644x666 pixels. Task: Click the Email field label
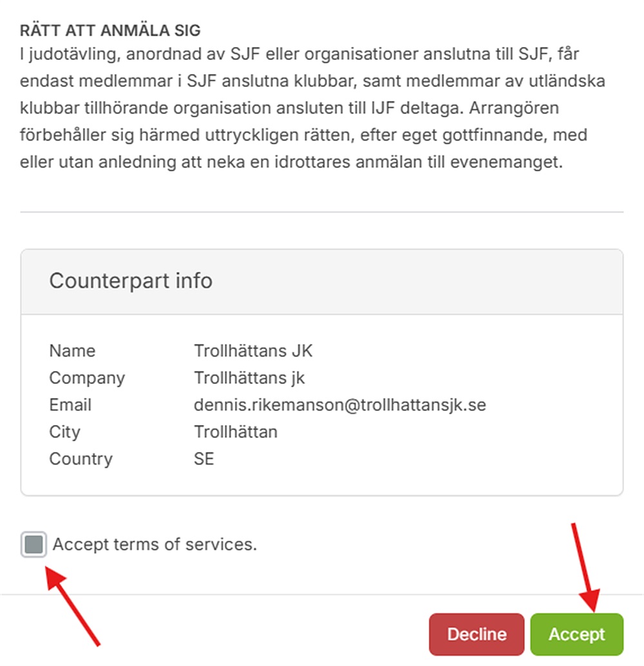tap(70, 405)
